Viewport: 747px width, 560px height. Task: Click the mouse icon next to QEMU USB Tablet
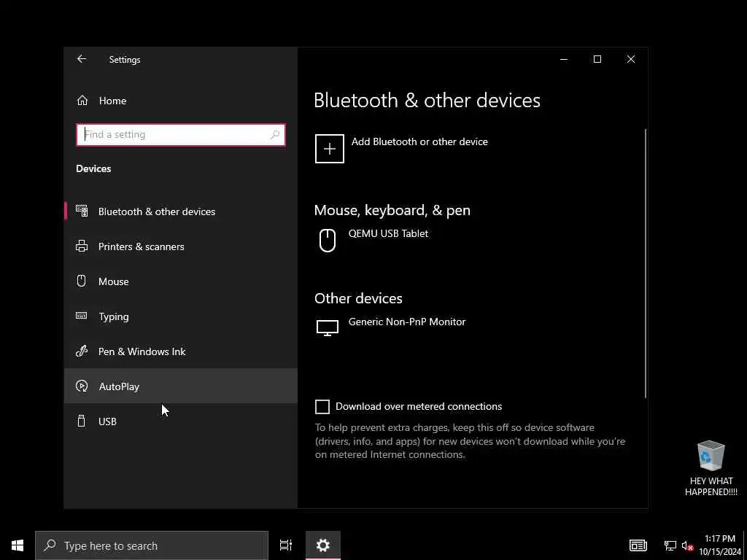click(328, 241)
